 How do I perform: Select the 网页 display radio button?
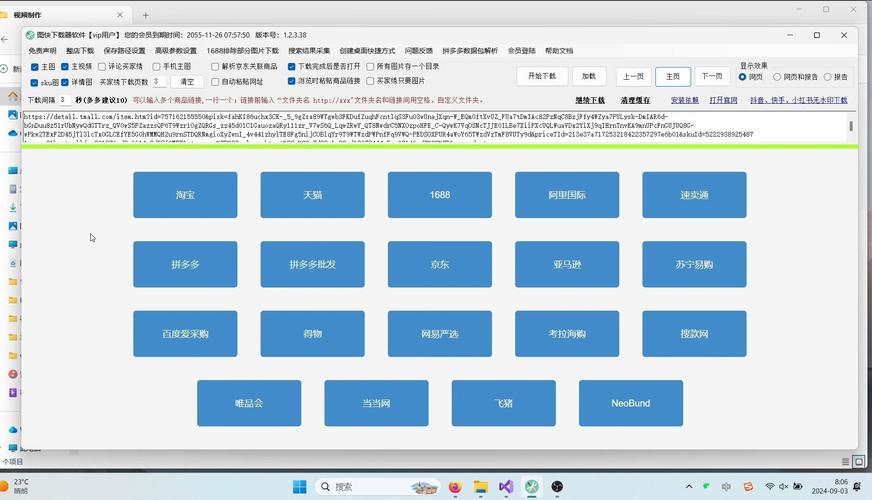coord(742,77)
